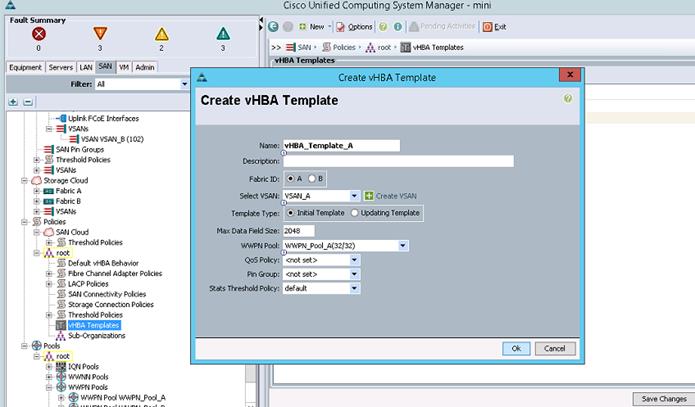
Task: Click the vHBA Templates breadcrumb item
Action: click(x=432, y=47)
